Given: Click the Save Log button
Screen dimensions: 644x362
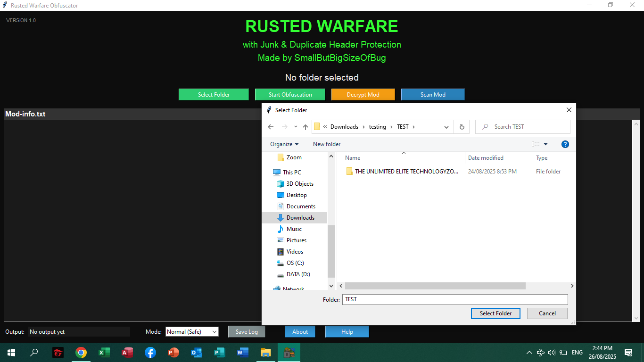Looking at the screenshot, I should (x=247, y=332).
